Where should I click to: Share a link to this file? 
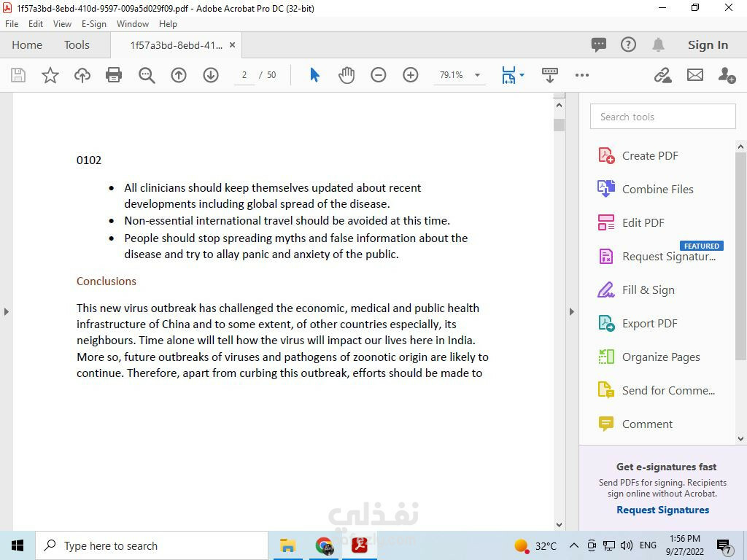click(x=662, y=75)
